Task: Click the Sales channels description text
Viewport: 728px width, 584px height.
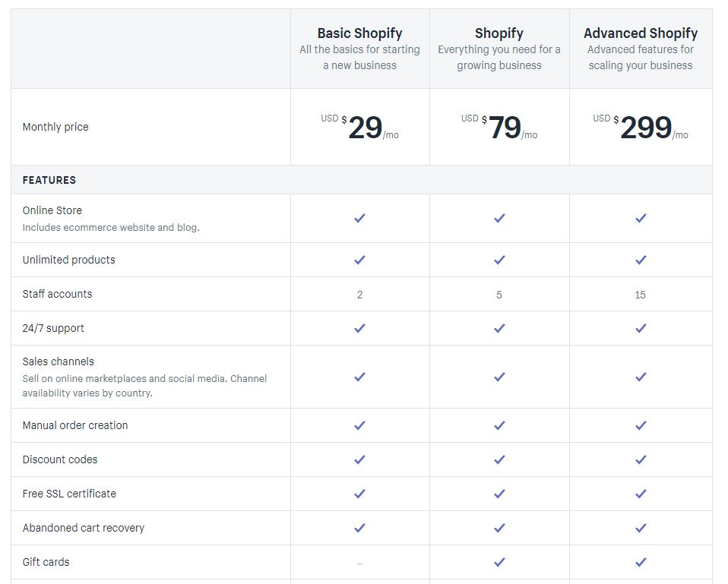Action: pyautogui.click(x=144, y=386)
